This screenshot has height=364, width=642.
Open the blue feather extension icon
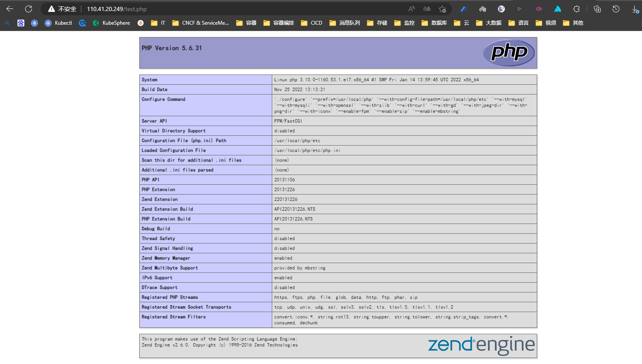(464, 9)
